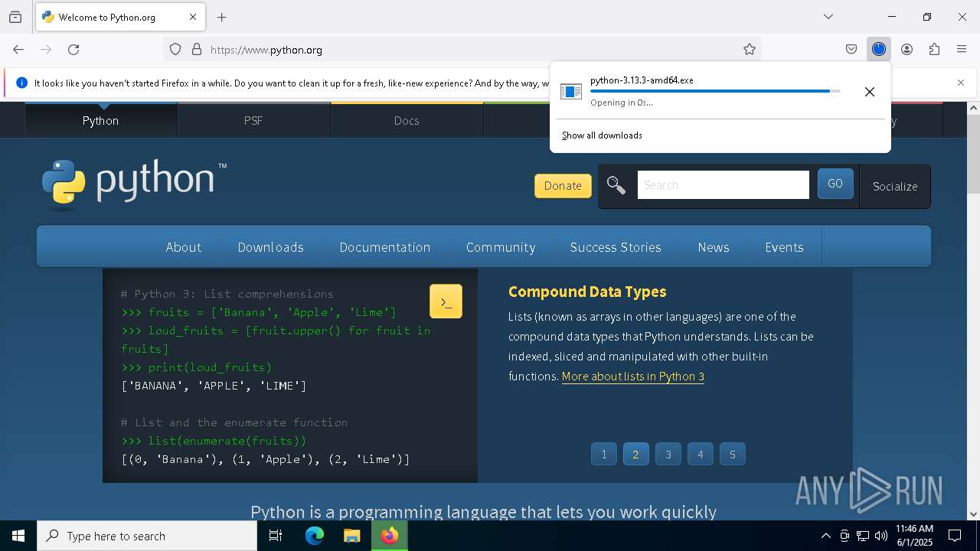980x551 pixels.
Task: Focus the site Search field
Action: (x=723, y=185)
